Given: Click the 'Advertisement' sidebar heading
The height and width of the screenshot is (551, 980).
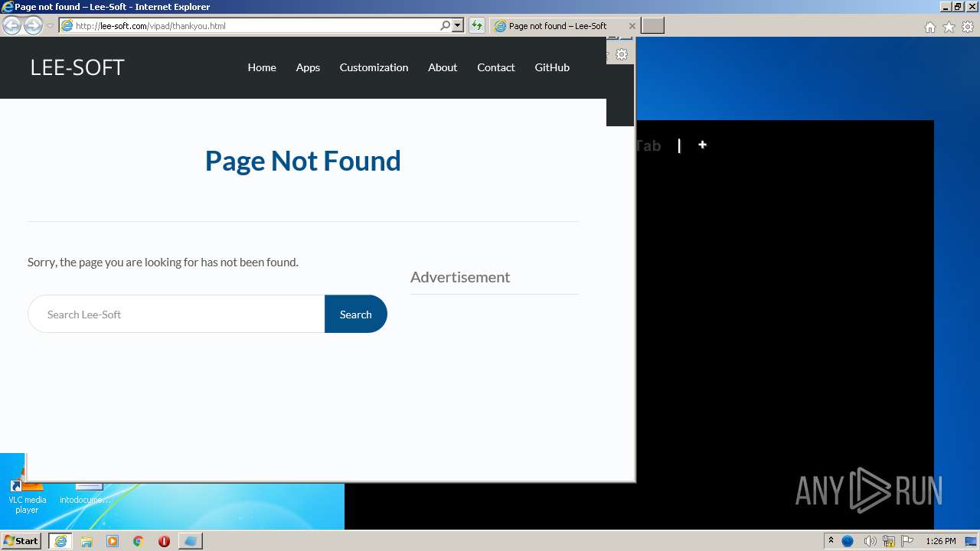Looking at the screenshot, I should (x=460, y=277).
